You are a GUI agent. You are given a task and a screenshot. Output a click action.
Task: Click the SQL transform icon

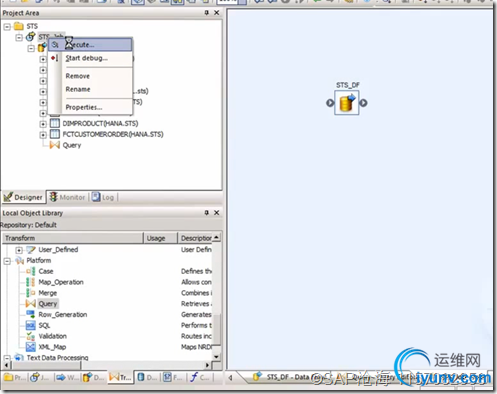click(x=31, y=325)
